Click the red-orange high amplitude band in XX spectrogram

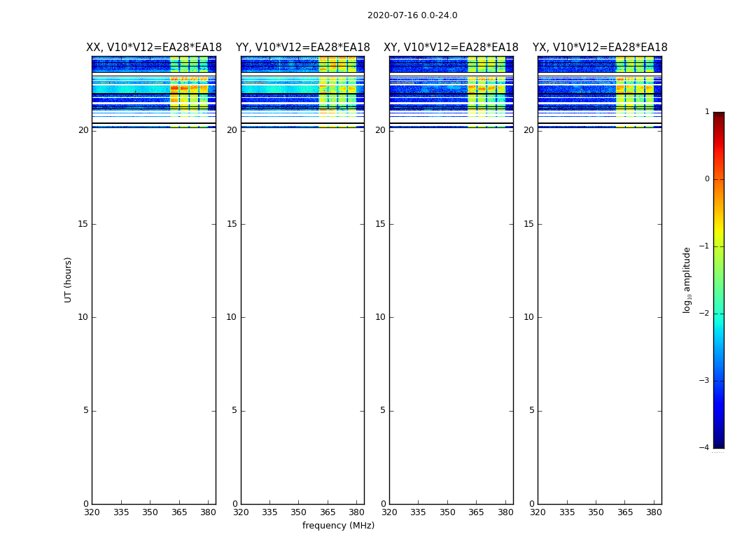click(189, 87)
